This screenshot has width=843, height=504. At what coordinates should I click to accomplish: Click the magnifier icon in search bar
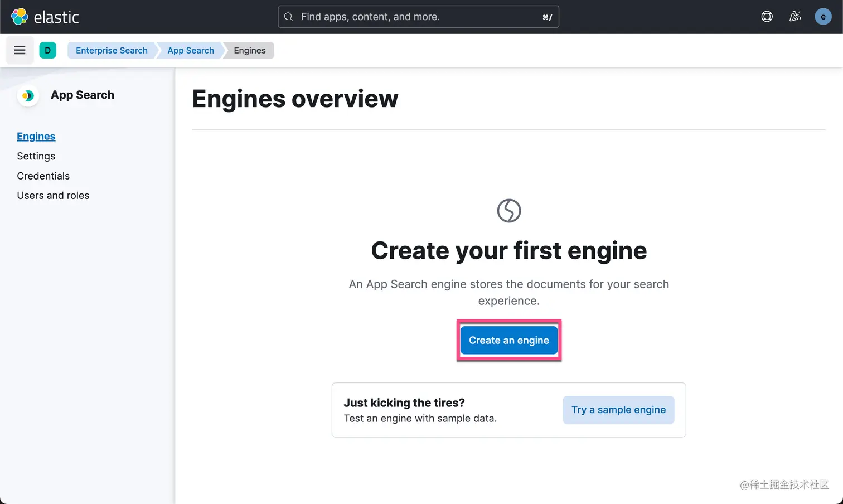coord(289,17)
